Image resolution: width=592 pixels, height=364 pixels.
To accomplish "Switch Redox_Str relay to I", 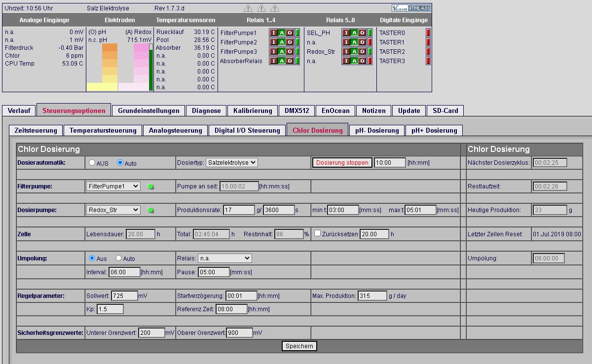I will (x=346, y=51).
